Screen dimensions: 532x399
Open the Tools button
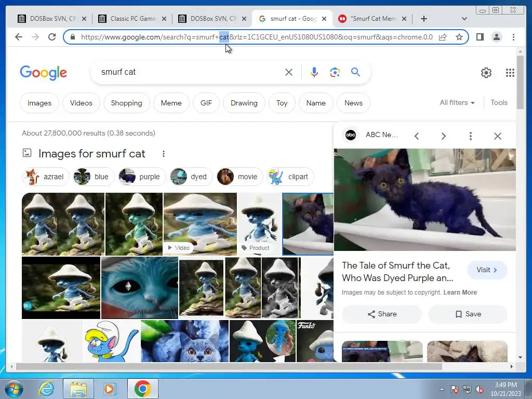pos(499,102)
